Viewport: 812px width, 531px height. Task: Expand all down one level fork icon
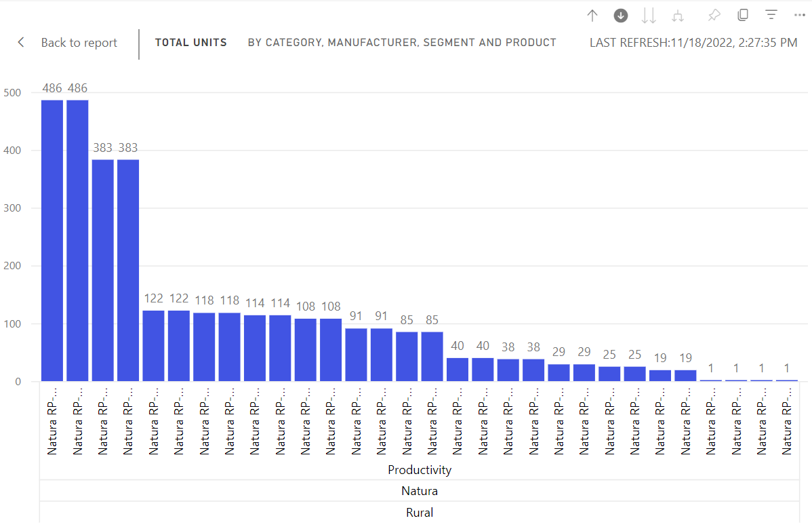677,16
